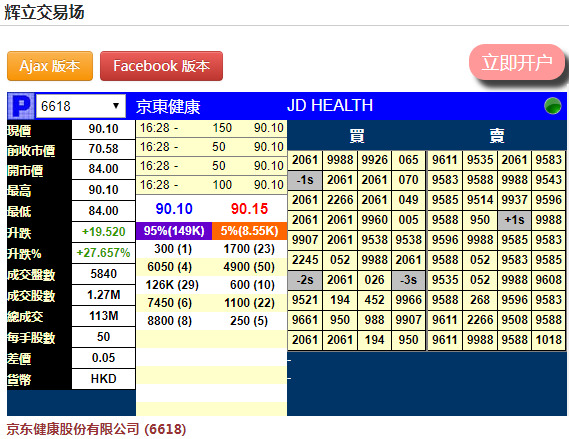
Task: Click the 買 buy column header
Action: click(x=357, y=136)
